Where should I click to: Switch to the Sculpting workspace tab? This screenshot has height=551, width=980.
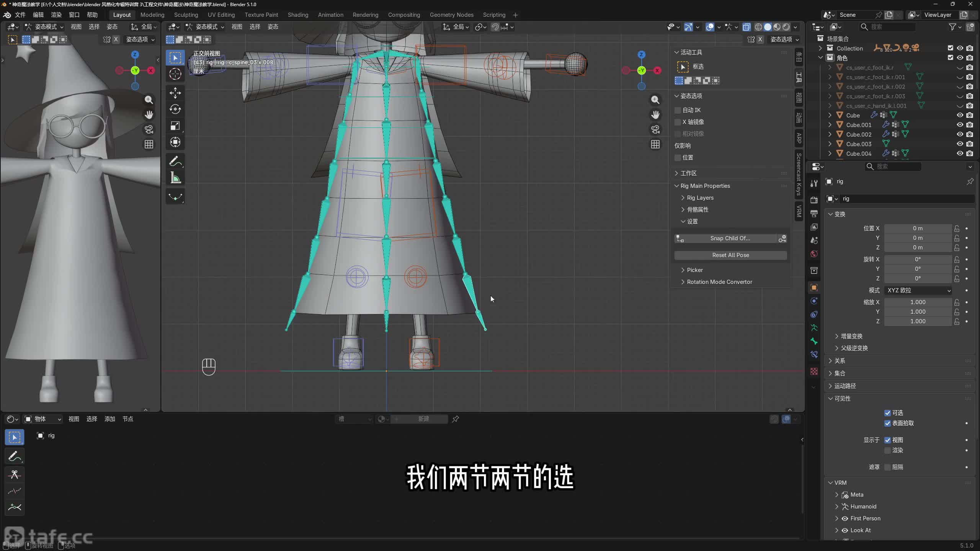(186, 15)
